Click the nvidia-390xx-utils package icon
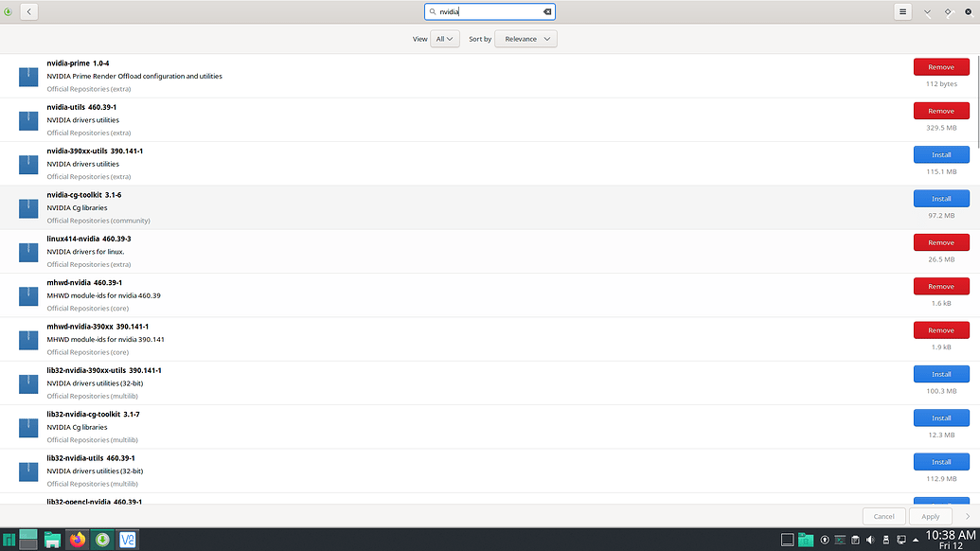The width and height of the screenshot is (980, 551). [x=28, y=165]
